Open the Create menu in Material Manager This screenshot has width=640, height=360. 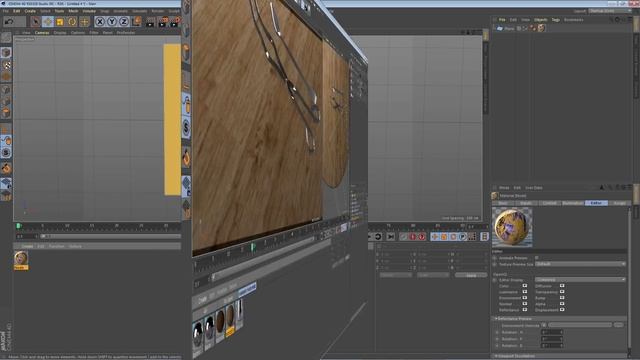click(x=27, y=247)
